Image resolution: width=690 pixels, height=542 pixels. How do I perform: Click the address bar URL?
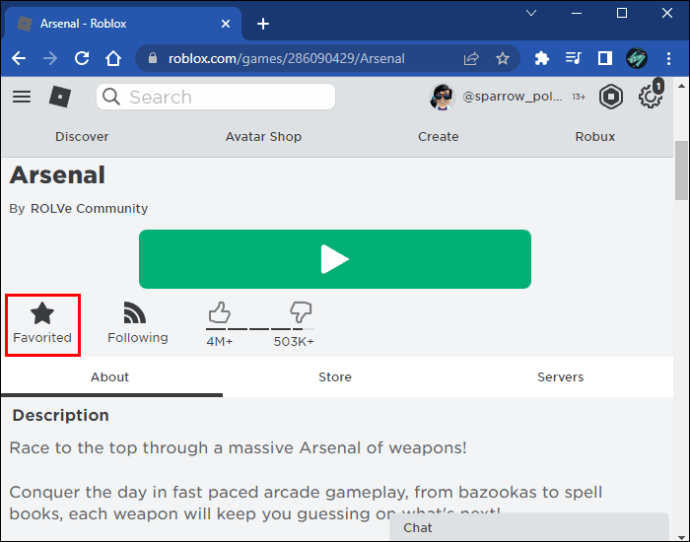click(x=286, y=59)
